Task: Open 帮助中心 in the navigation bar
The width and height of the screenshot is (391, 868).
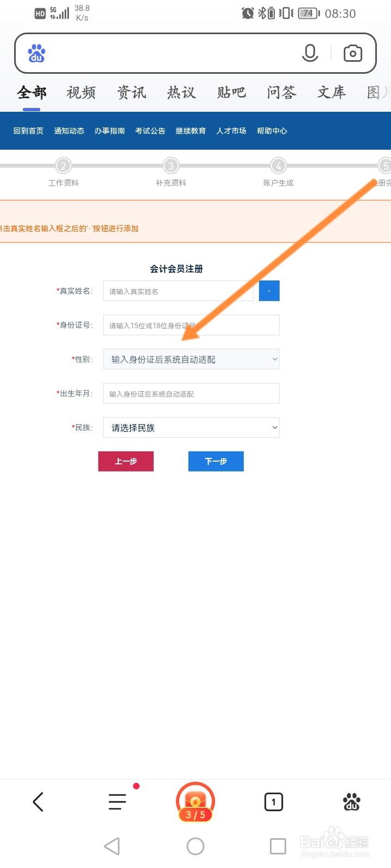Action: point(272,131)
